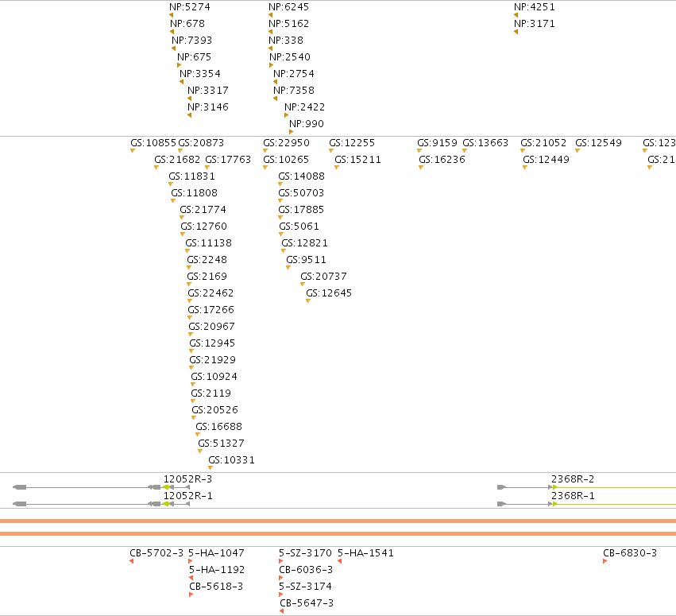Click the GS:20737 insertion label
The height and width of the screenshot is (616, 676).
point(323,277)
